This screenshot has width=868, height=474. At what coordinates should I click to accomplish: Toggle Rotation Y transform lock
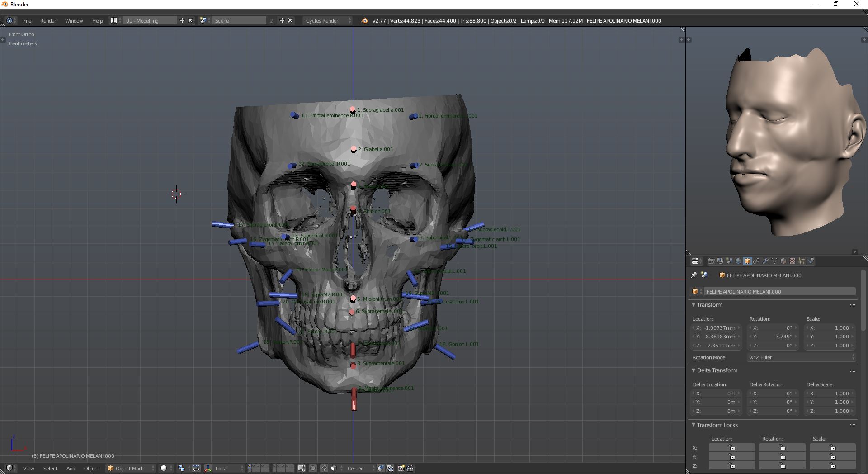(782, 457)
